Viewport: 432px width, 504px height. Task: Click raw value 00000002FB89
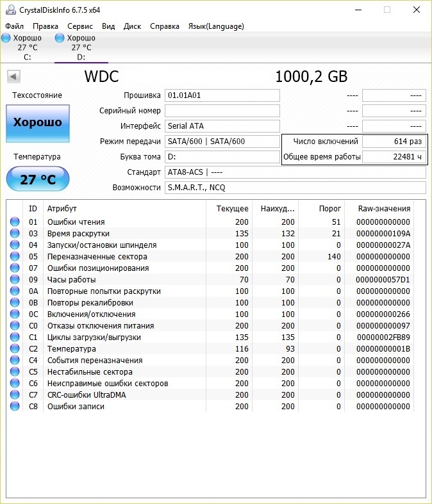pos(383,337)
